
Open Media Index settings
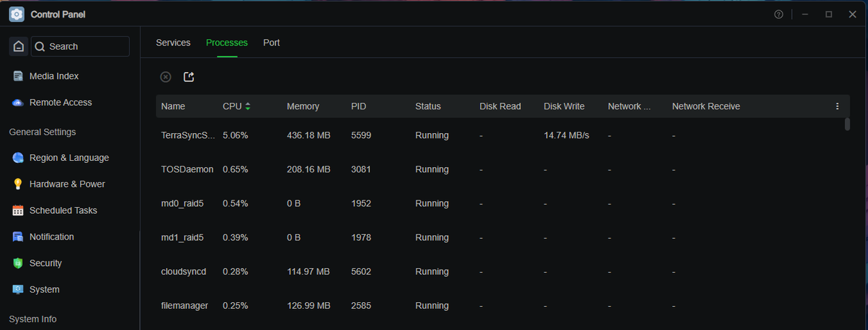point(54,76)
